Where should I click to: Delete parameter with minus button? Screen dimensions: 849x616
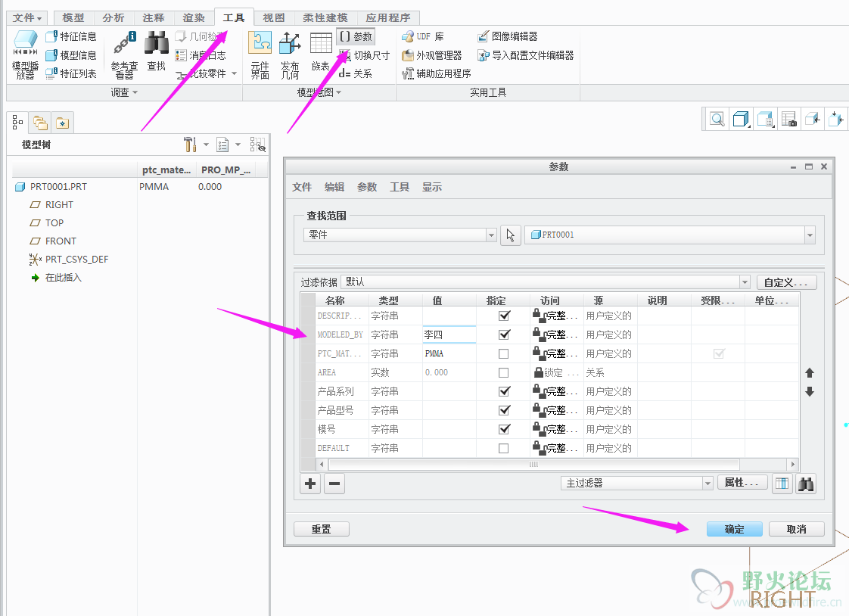click(x=334, y=484)
